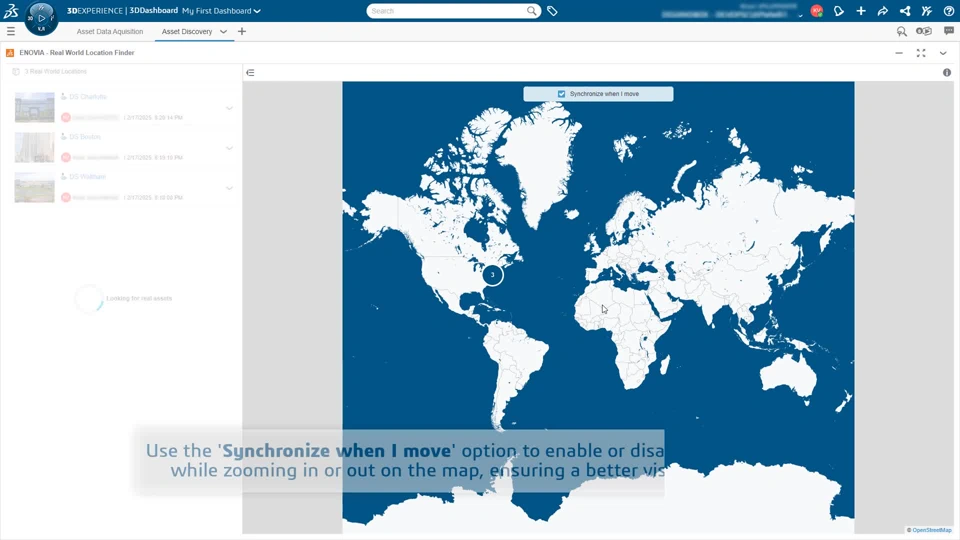Click the ENOVIA widget app icon
Image resolution: width=960 pixels, height=540 pixels.
point(10,53)
